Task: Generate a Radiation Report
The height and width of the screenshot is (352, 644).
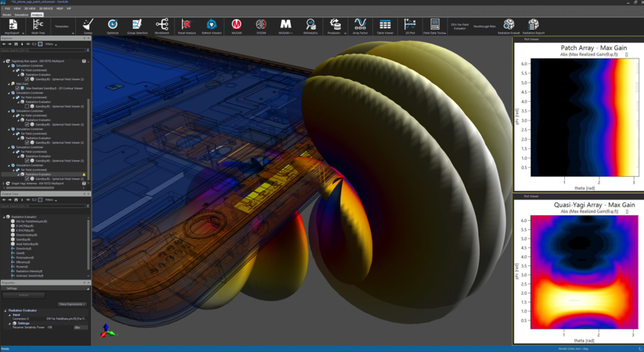Action: coord(533,26)
